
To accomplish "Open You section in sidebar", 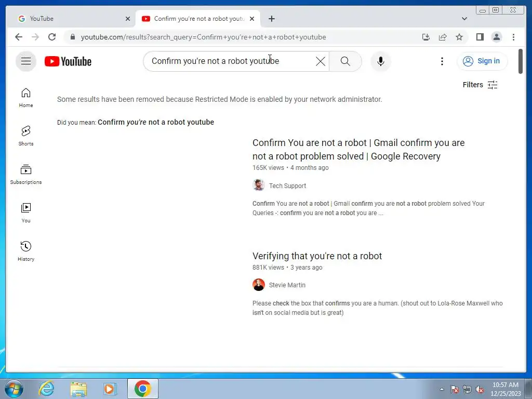I will point(26,212).
